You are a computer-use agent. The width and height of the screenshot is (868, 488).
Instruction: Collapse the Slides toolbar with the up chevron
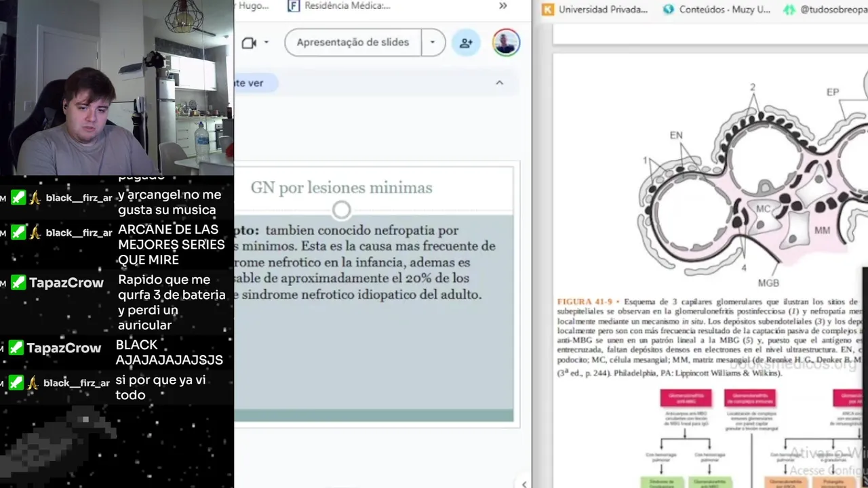499,83
